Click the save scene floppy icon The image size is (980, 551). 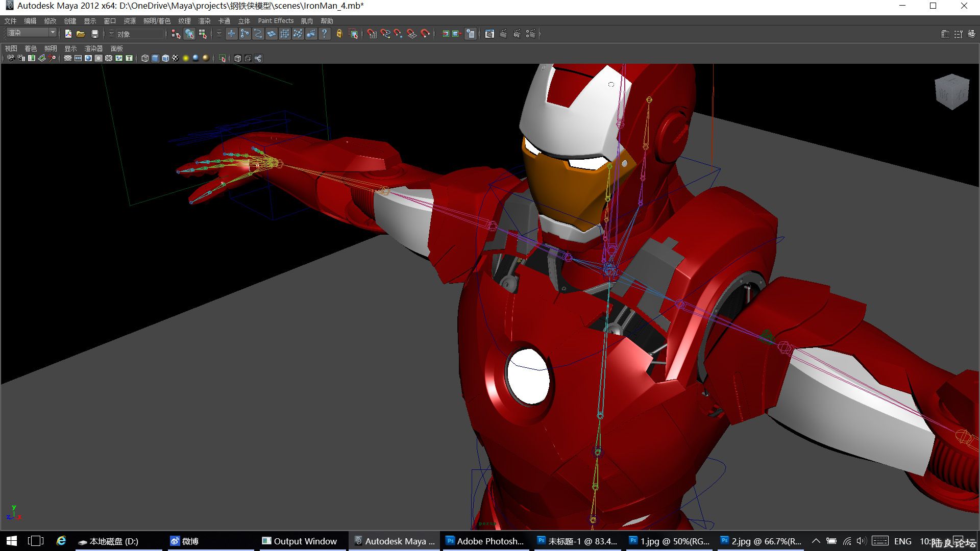click(x=94, y=34)
